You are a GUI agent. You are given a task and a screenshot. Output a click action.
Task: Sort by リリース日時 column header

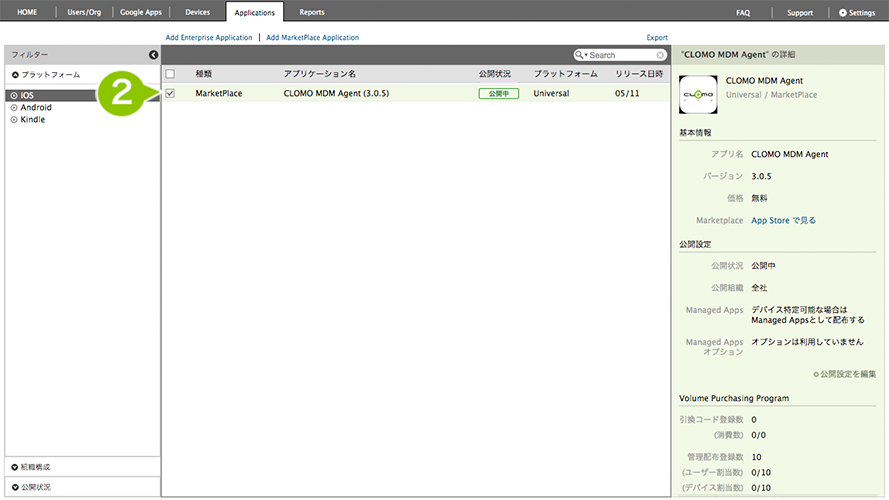pos(639,74)
